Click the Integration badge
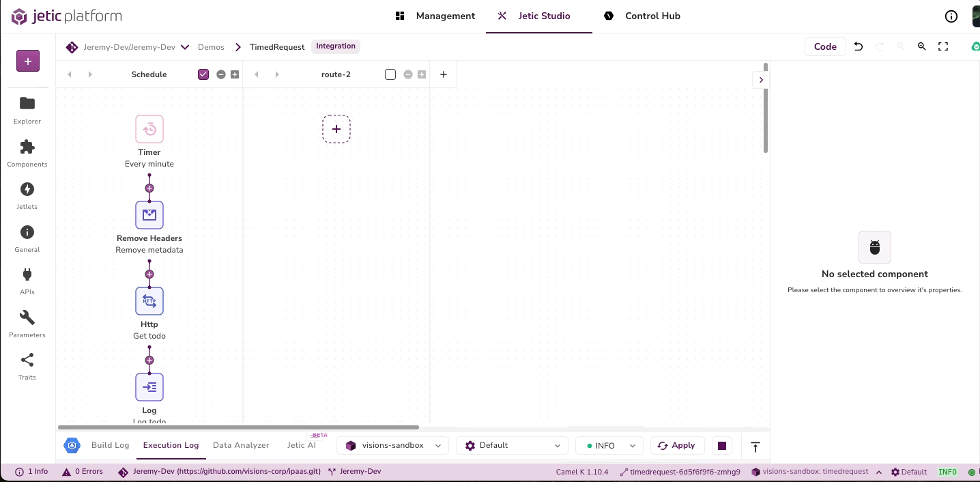Viewport: 980px width, 482px height. [x=336, y=46]
